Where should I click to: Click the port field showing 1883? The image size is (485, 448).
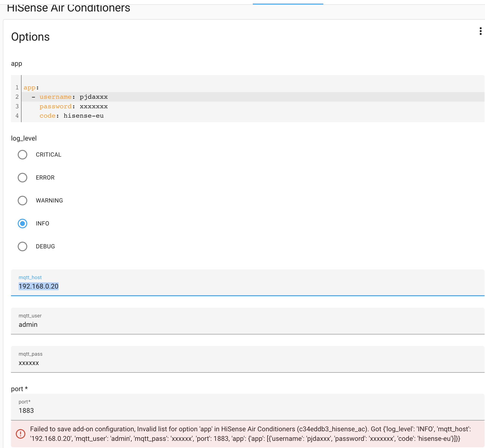coord(121,410)
